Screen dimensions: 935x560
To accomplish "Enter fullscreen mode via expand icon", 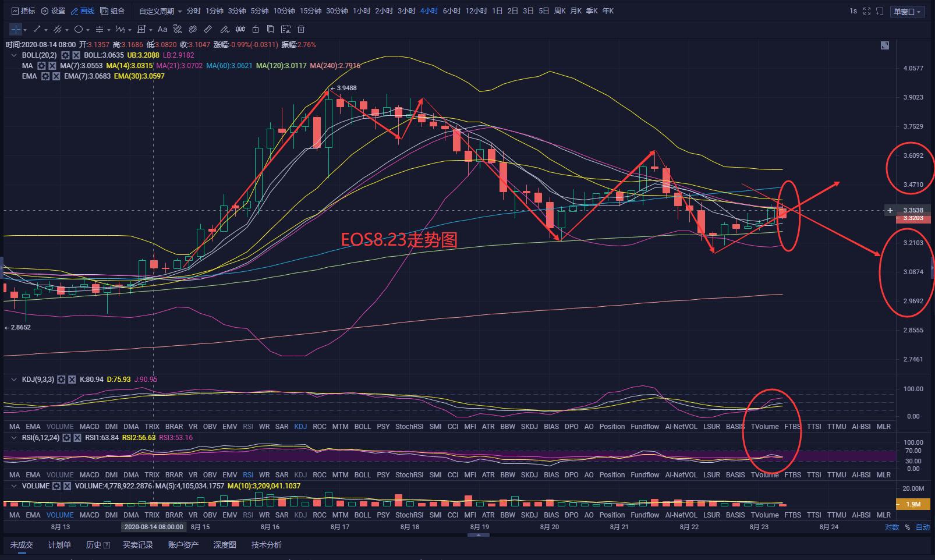I will [867, 11].
